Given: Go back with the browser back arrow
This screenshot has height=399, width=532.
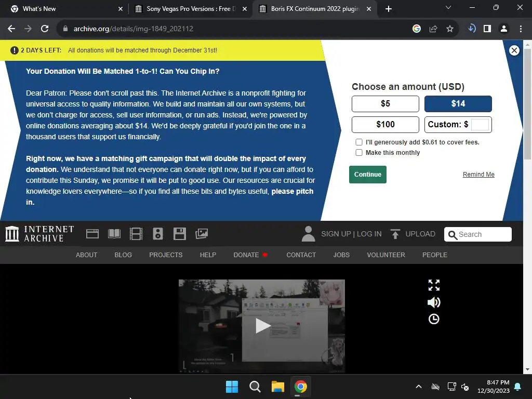Looking at the screenshot, I should [x=11, y=29].
